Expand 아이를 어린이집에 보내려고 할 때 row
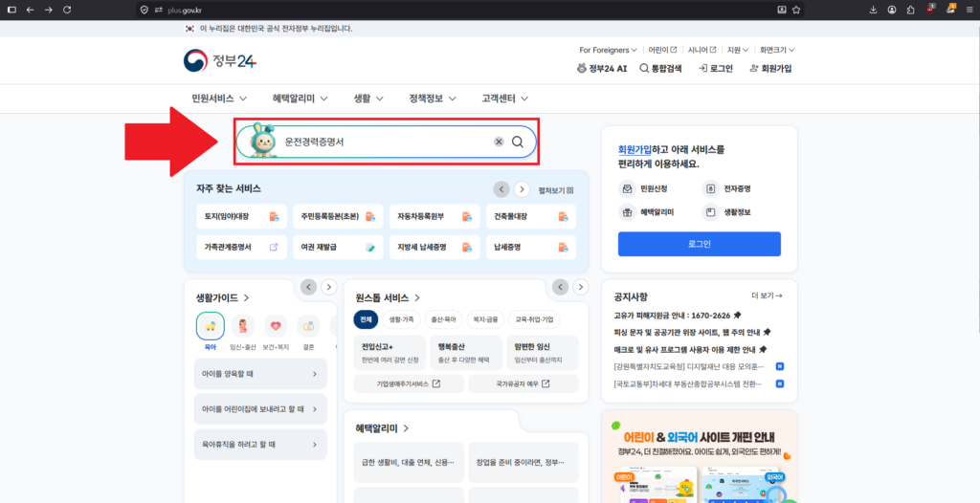Image resolution: width=980 pixels, height=503 pixels. pos(260,409)
